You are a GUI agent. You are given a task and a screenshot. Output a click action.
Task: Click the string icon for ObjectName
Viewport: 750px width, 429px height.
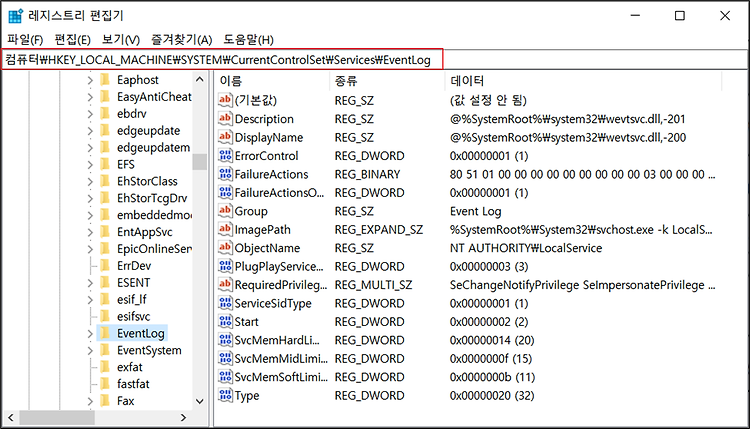click(x=225, y=248)
